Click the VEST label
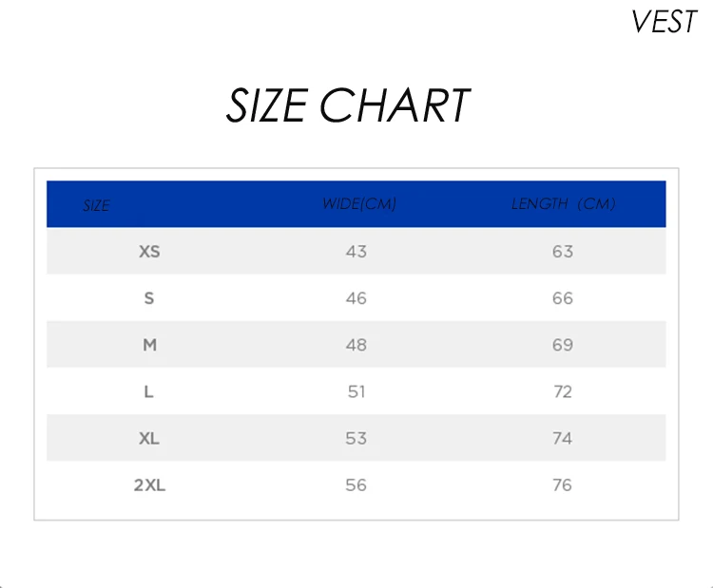Image resolution: width=713 pixels, height=588 pixels. (x=664, y=22)
